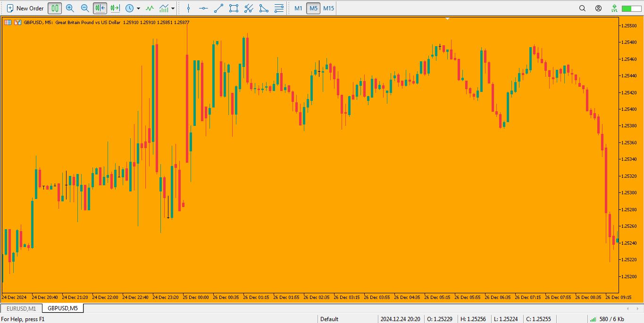Set chart timeframe to M15
The image size is (644, 323).
pyautogui.click(x=328, y=8)
